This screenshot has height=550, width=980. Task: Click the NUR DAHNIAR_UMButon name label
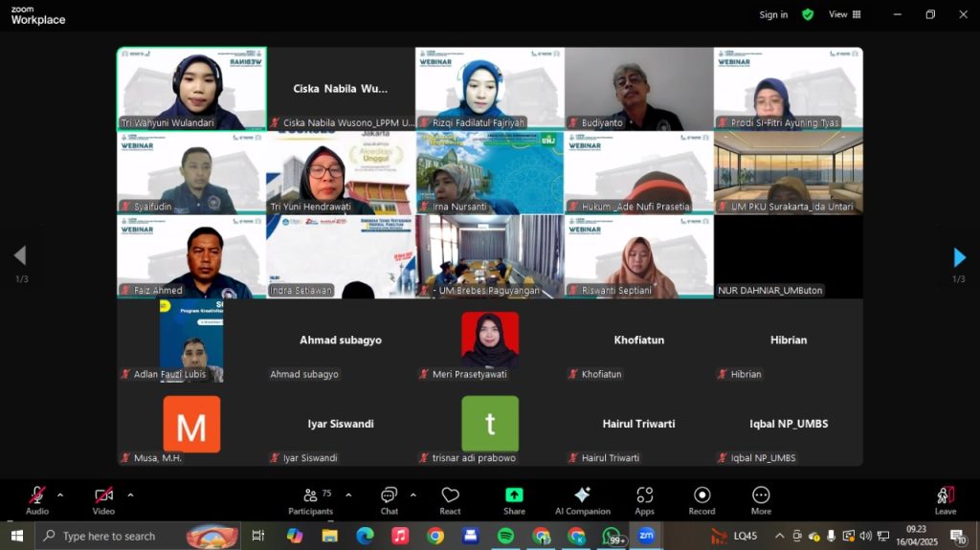click(770, 290)
